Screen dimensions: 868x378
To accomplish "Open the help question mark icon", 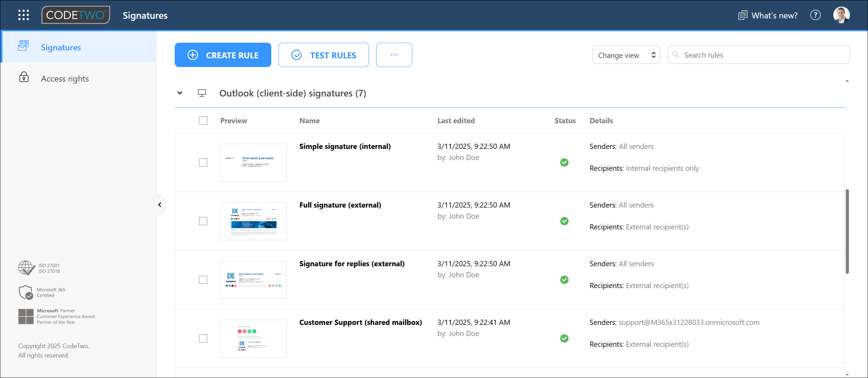I will (815, 15).
